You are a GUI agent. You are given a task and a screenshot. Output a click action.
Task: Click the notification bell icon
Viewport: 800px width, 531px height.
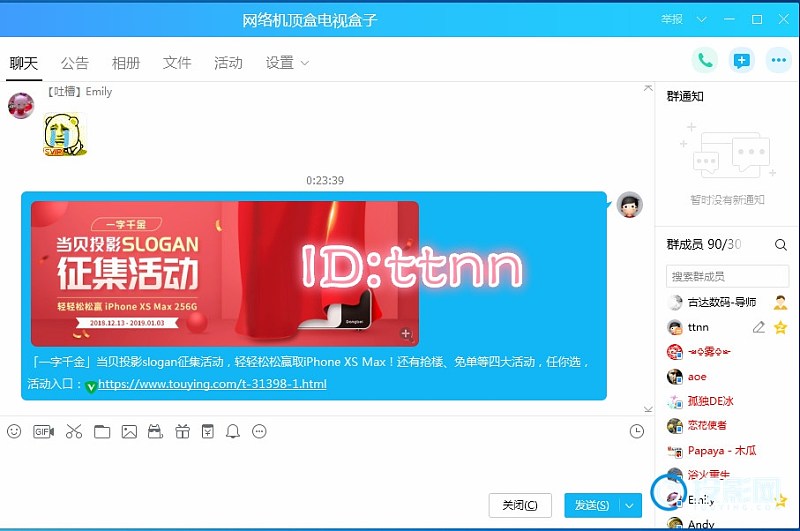pos(233,432)
